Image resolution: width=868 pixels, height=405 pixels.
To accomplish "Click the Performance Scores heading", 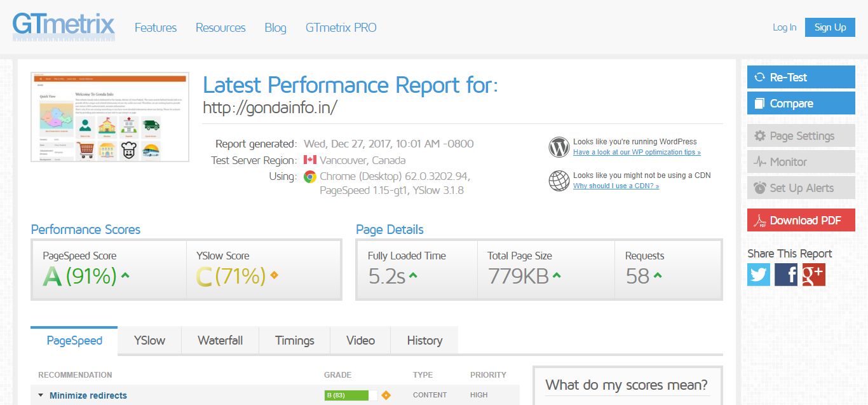I will [86, 230].
